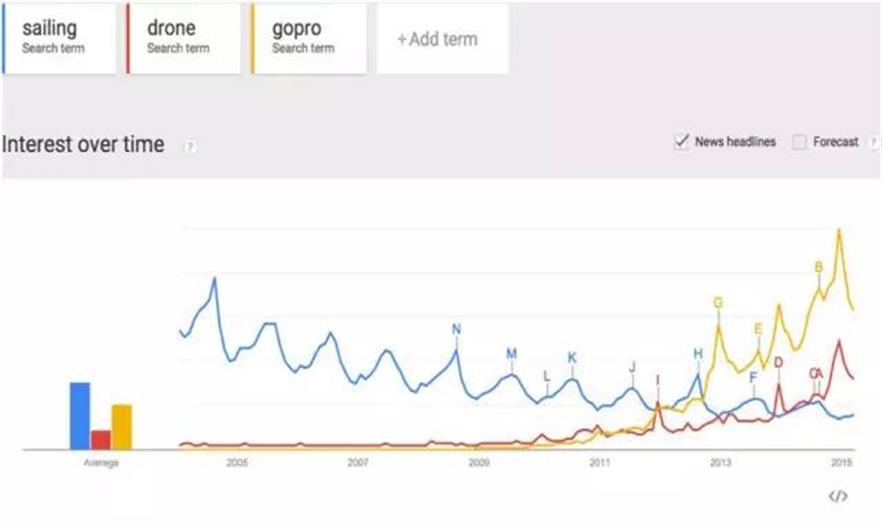The image size is (882, 526).
Task: Open news headline marker H
Action: pyautogui.click(x=698, y=353)
